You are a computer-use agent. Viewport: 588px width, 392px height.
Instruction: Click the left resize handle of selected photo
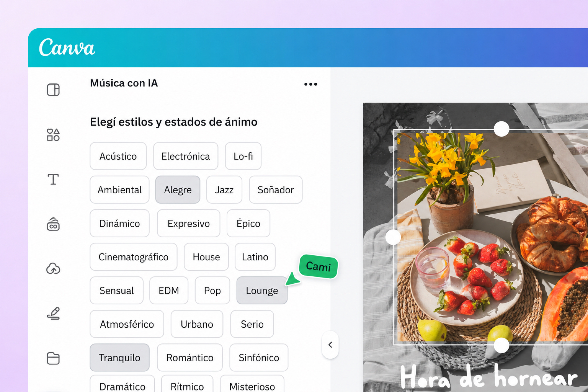(393, 237)
